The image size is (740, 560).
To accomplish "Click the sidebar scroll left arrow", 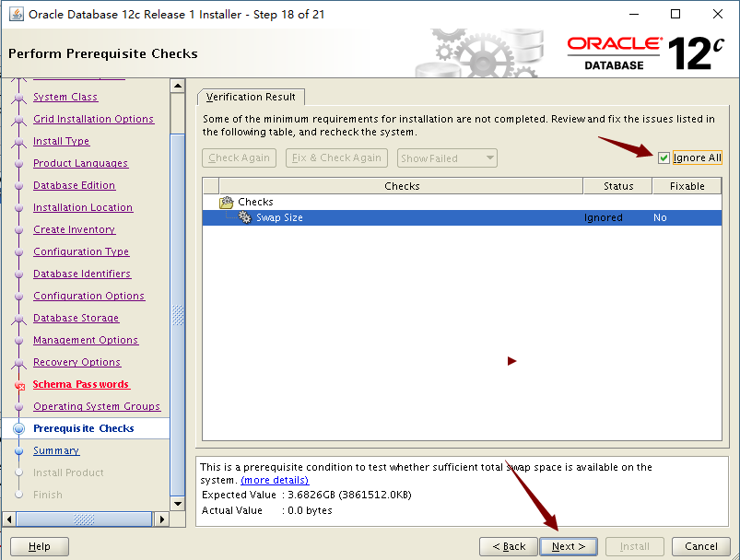I will click(9, 519).
